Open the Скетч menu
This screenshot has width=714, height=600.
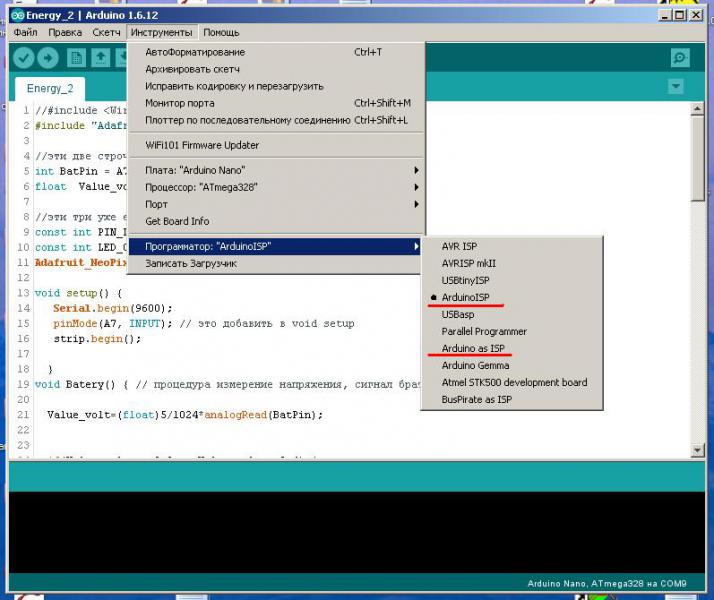pos(107,33)
